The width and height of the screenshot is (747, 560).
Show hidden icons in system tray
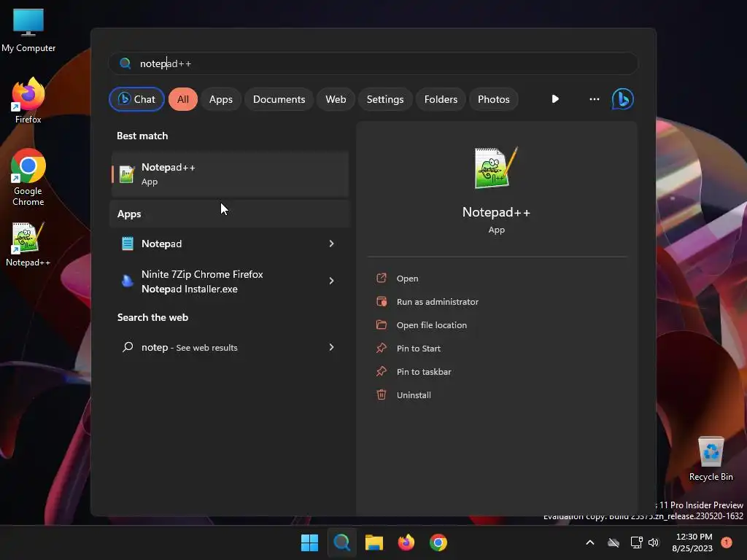coord(589,542)
